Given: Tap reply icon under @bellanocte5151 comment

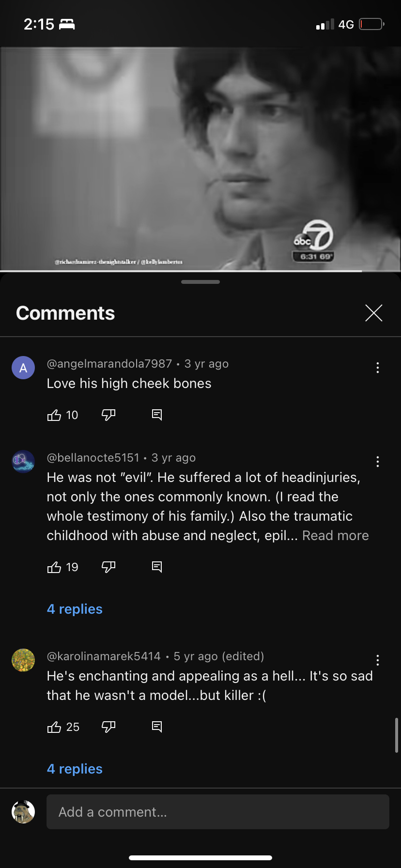Looking at the screenshot, I should pos(157,567).
